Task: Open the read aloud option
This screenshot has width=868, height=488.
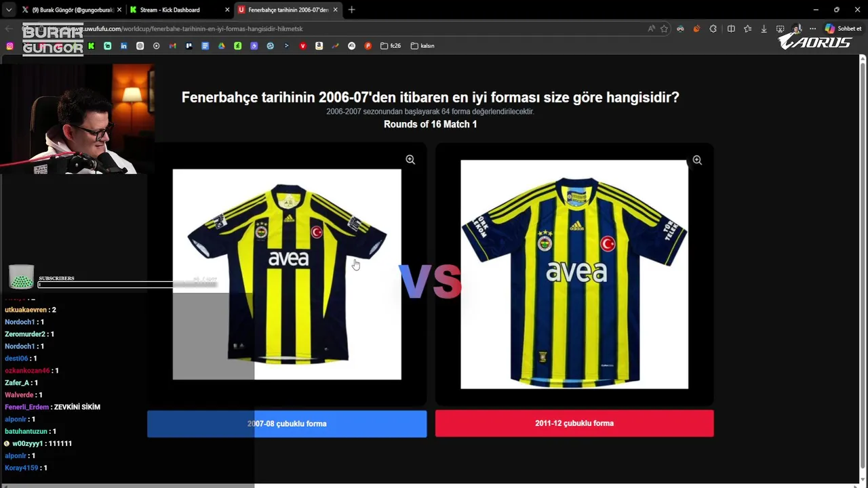Action: click(x=651, y=28)
